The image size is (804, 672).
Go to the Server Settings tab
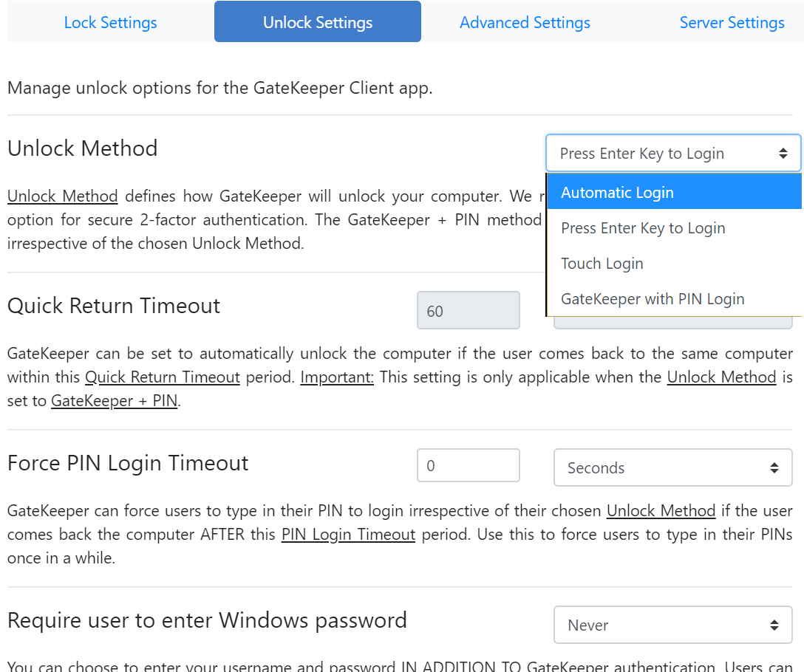pos(732,22)
